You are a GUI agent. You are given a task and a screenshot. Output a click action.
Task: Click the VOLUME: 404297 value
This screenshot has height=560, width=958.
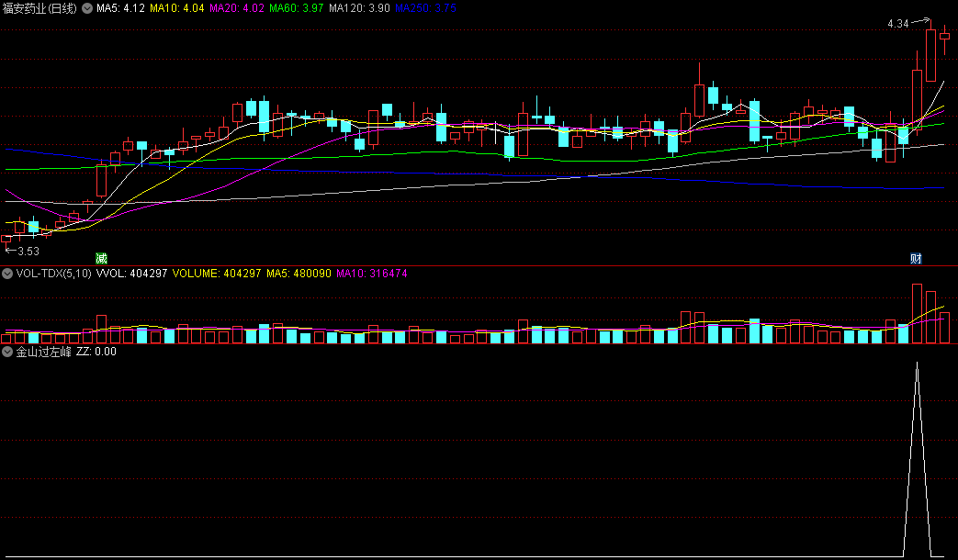pyautogui.click(x=217, y=274)
